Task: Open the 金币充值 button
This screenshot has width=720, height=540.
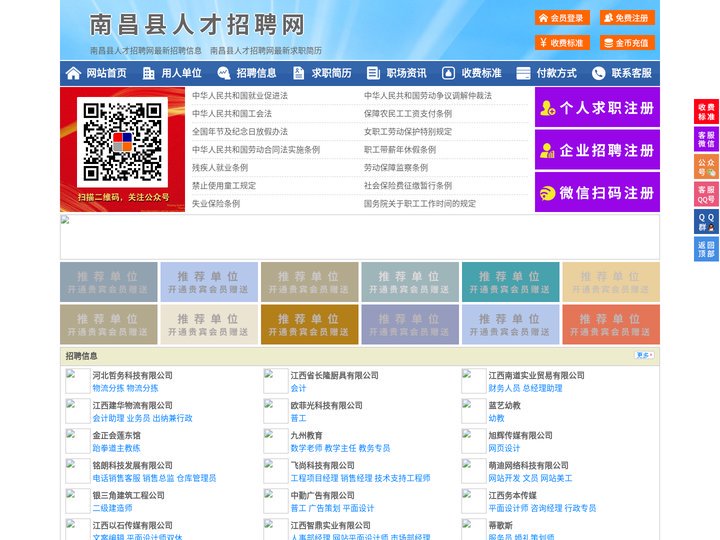Action: [x=627, y=43]
